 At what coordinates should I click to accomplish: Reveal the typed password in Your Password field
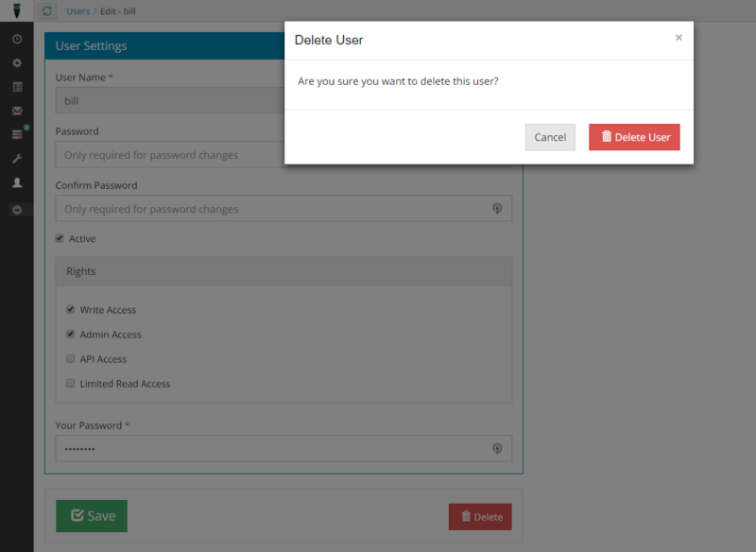[x=497, y=448]
